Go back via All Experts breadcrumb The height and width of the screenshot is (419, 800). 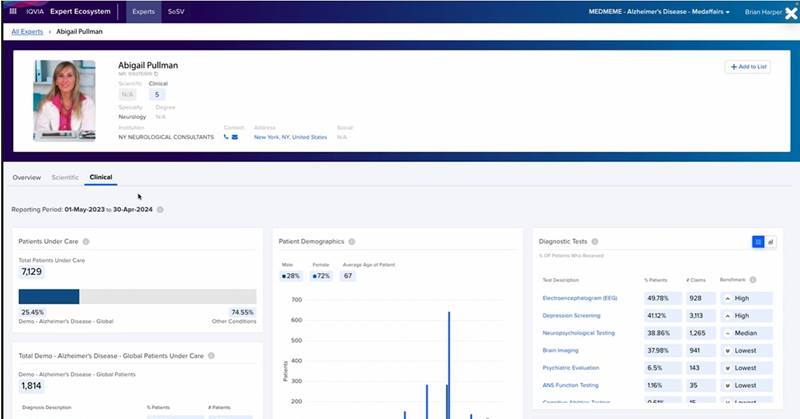click(28, 32)
